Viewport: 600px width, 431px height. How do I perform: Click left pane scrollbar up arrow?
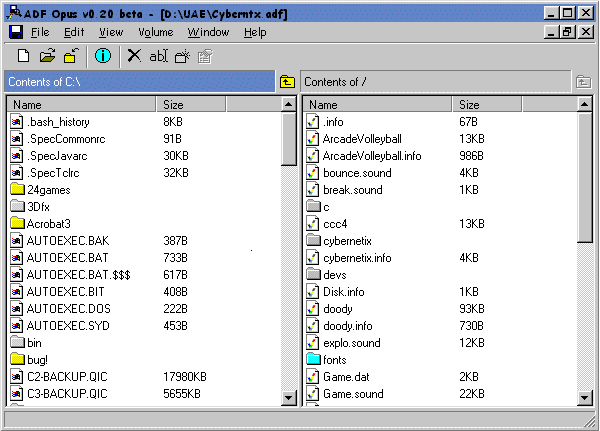(289, 104)
